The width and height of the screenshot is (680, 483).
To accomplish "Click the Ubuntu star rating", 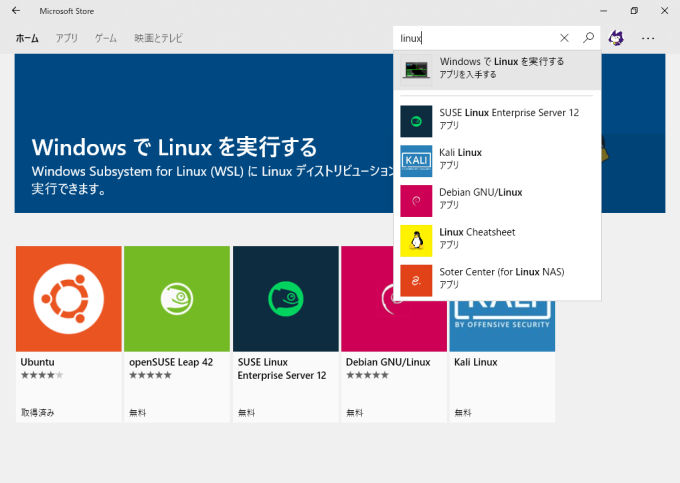I will (42, 375).
